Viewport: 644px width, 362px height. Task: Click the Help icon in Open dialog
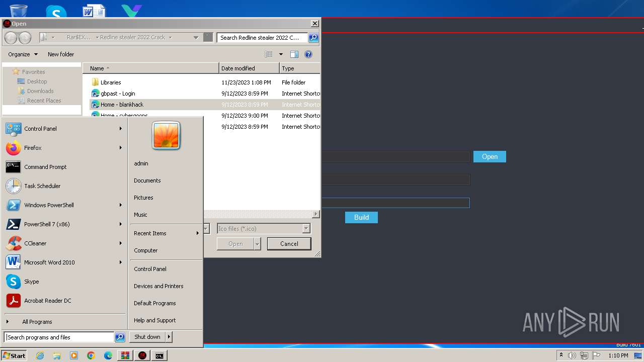[x=308, y=54]
